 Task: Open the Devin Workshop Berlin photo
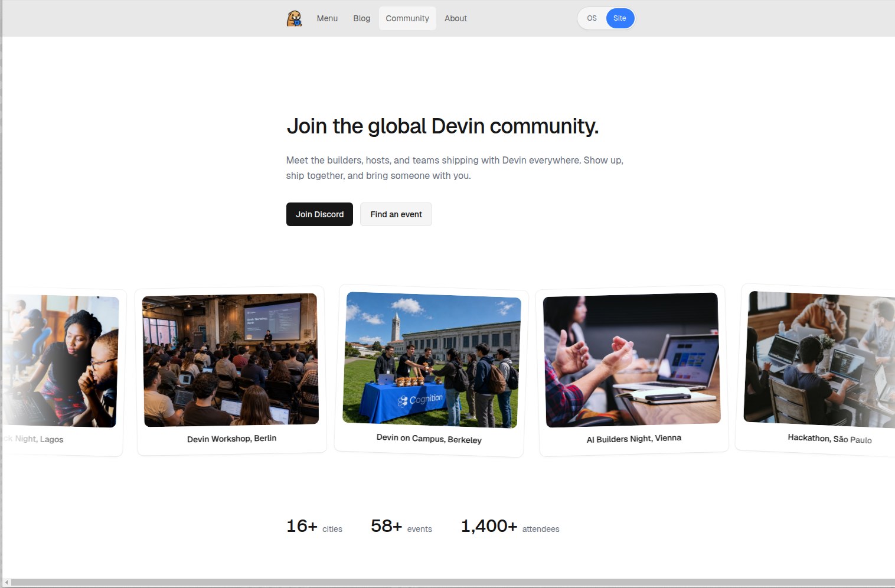click(231, 360)
